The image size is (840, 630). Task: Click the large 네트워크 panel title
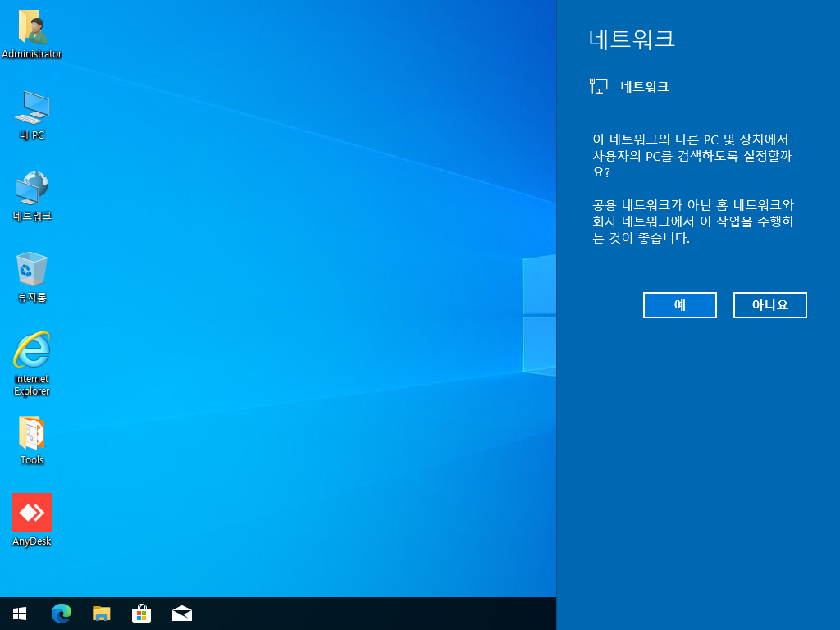coord(632,39)
